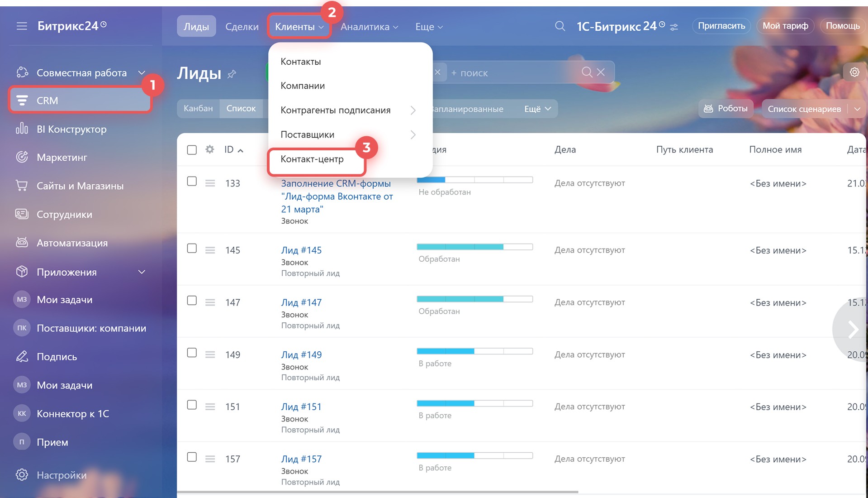Viewport: 868px width, 498px height.
Task: Click the Сотрудники icon in sidebar
Action: click(x=22, y=214)
